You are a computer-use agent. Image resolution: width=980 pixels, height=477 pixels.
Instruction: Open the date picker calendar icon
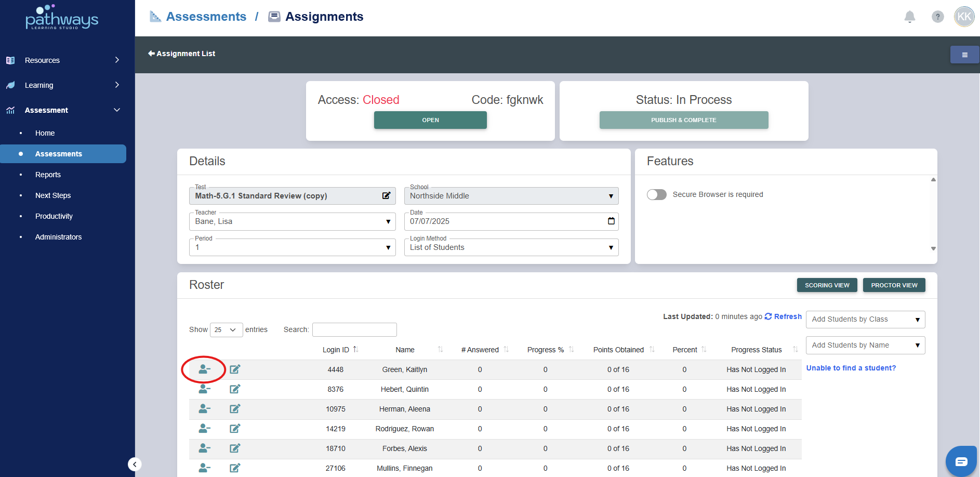click(x=611, y=221)
